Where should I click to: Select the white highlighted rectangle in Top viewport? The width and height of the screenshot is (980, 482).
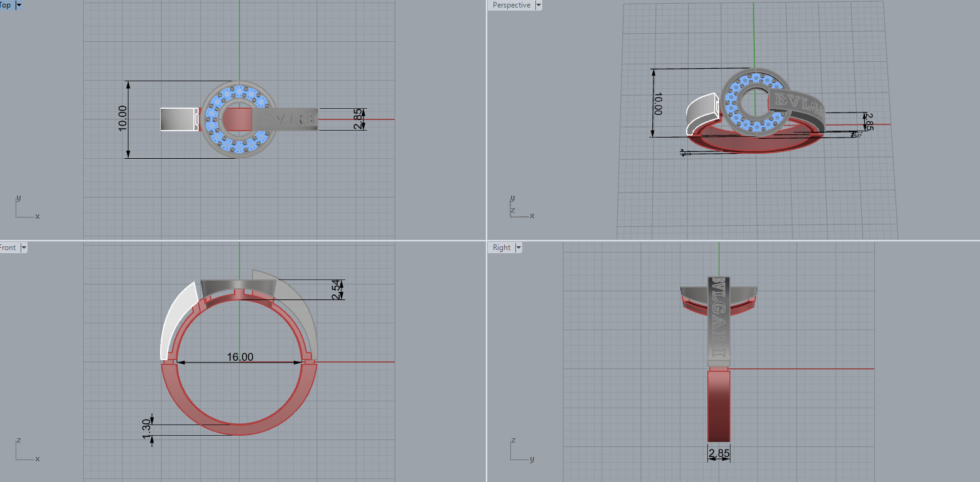tap(179, 119)
